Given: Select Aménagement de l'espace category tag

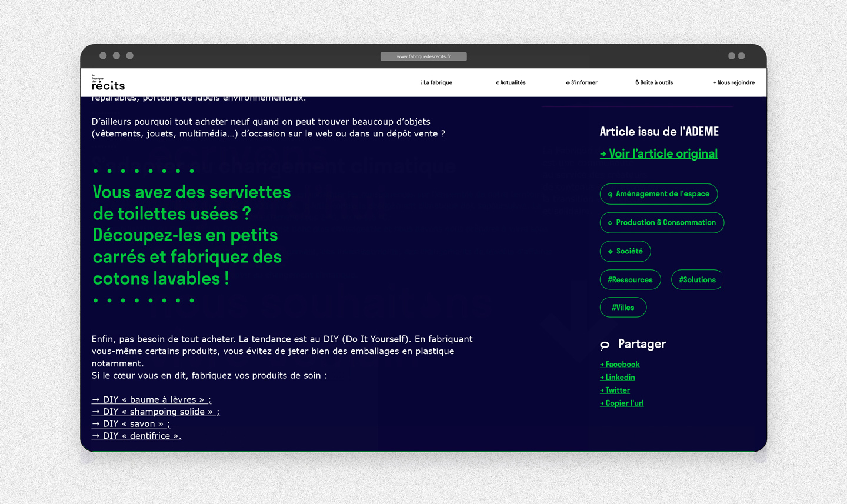Looking at the screenshot, I should pyautogui.click(x=659, y=194).
